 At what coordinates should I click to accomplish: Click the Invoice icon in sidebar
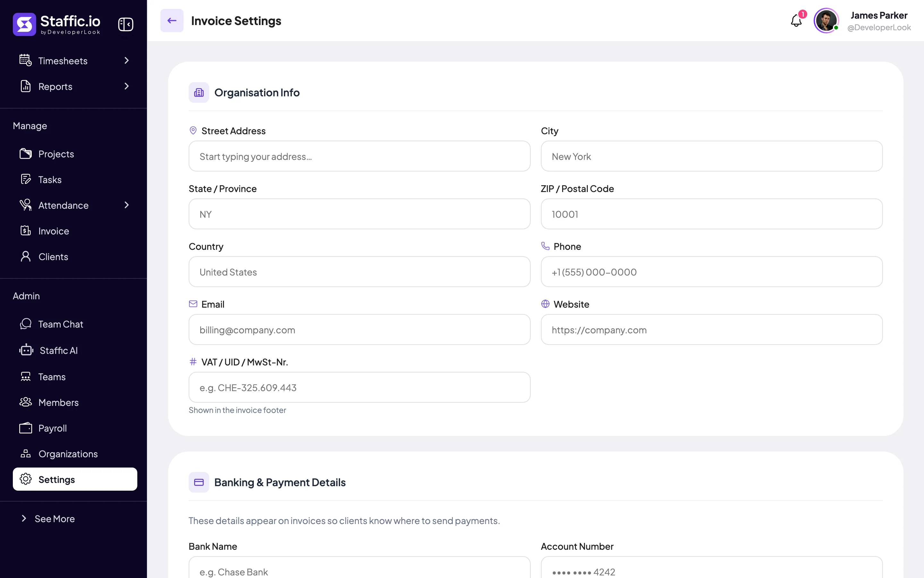coord(26,231)
